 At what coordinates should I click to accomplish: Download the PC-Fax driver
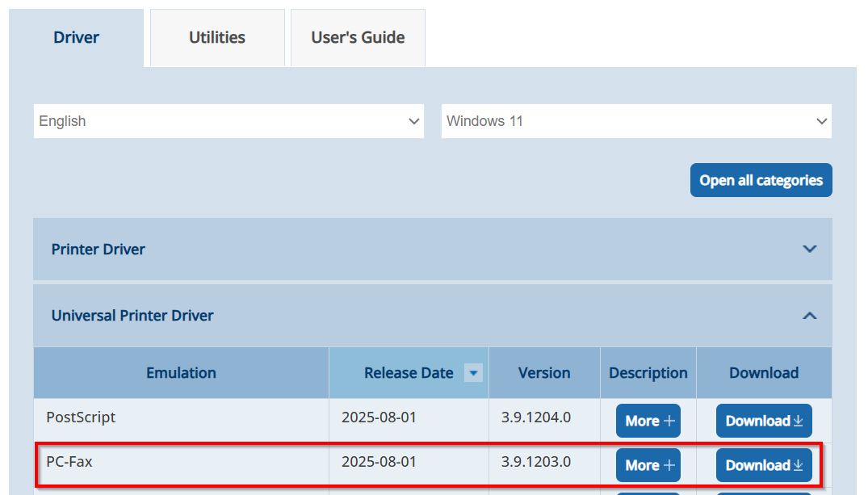point(764,465)
